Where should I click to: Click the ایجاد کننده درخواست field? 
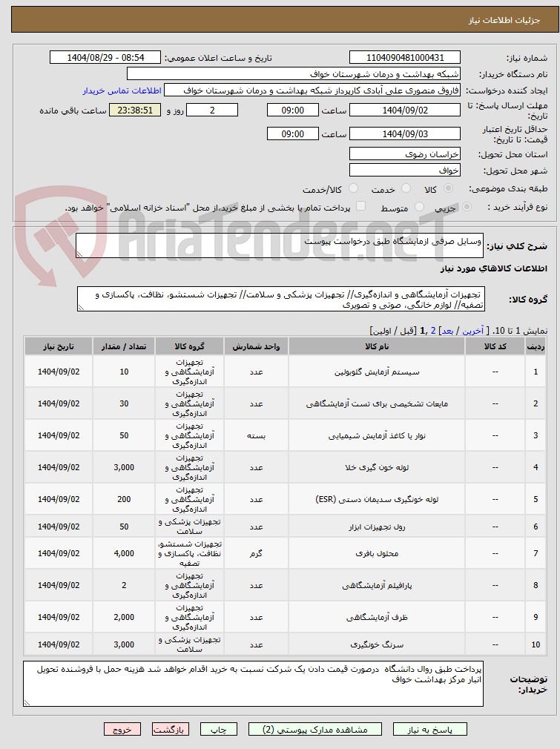click(312, 90)
